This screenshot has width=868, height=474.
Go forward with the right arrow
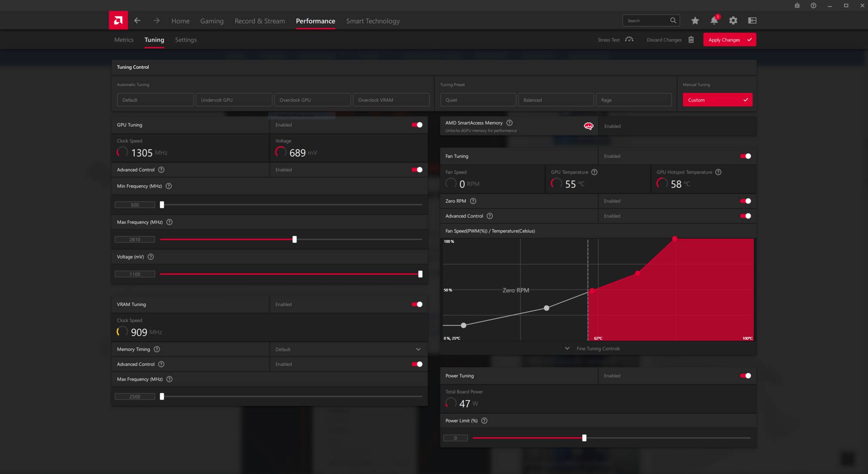click(156, 21)
